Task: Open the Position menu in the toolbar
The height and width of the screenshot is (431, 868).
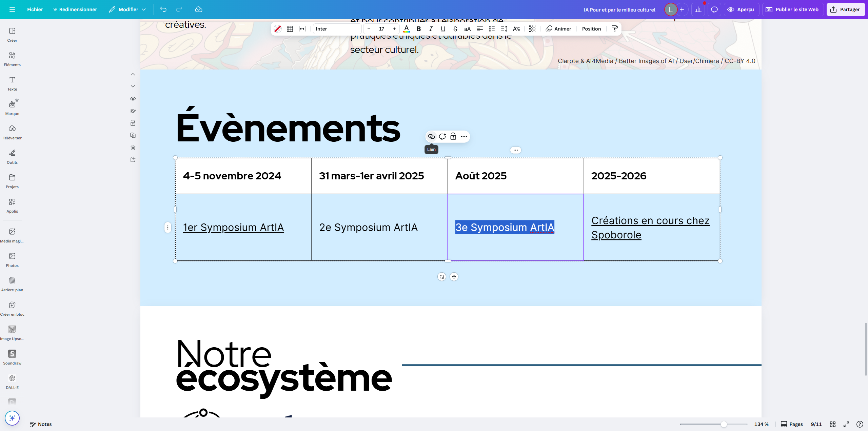Action: pos(591,29)
